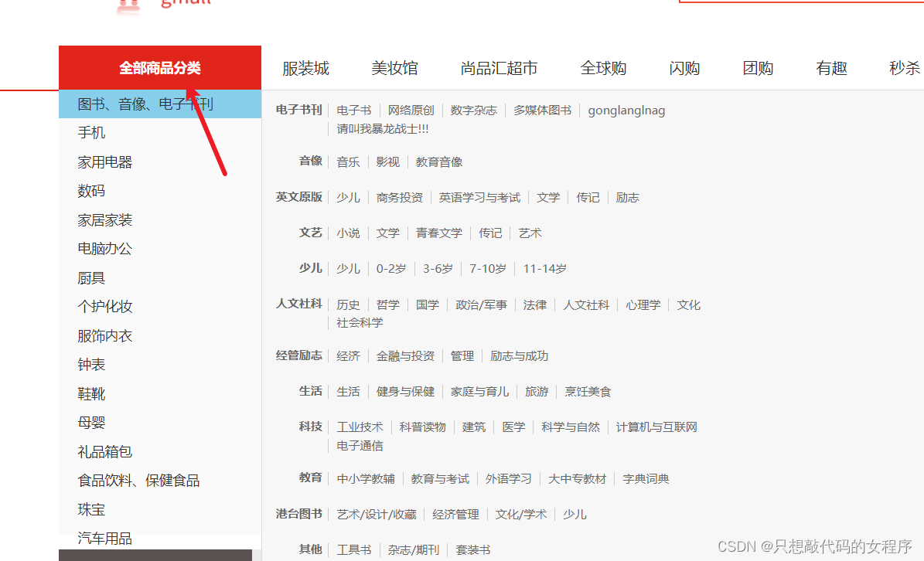Image resolution: width=924 pixels, height=561 pixels.
Task: Click the 音乐 link
Action: click(348, 161)
